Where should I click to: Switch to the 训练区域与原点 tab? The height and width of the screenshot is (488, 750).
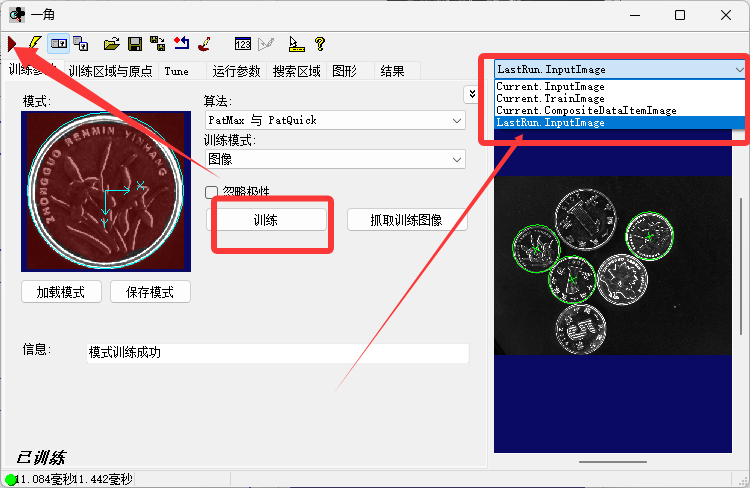110,71
